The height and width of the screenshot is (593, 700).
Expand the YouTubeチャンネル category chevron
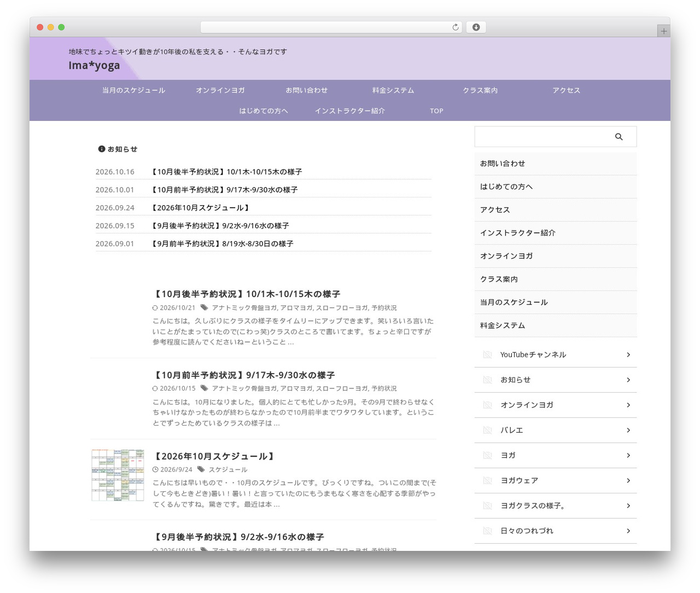click(628, 354)
